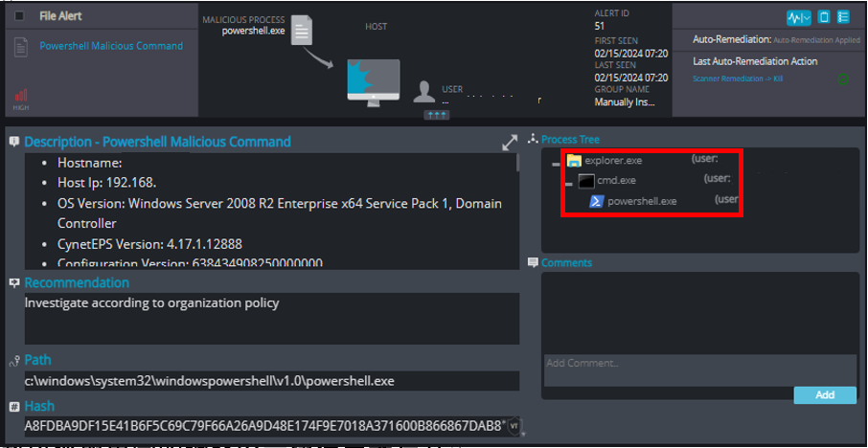
Task: Click the MALICIOUS PROCESS powershell.exe label
Action: pos(244,26)
